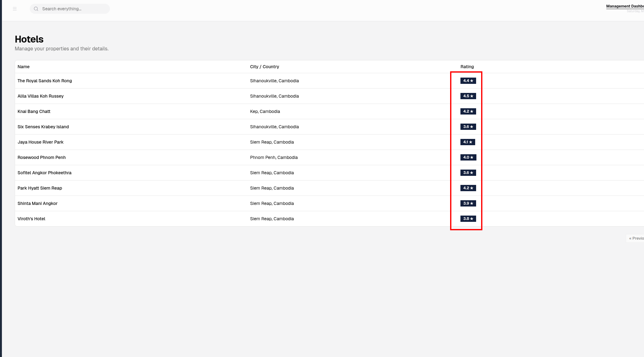
Task: Open Rosewood Phnom Penh entry
Action: [42, 157]
